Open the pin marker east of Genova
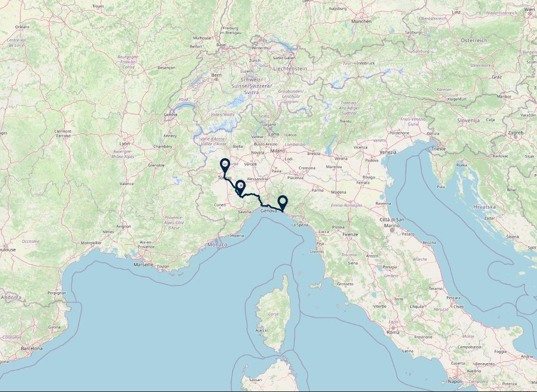The image size is (537, 392). tap(283, 202)
